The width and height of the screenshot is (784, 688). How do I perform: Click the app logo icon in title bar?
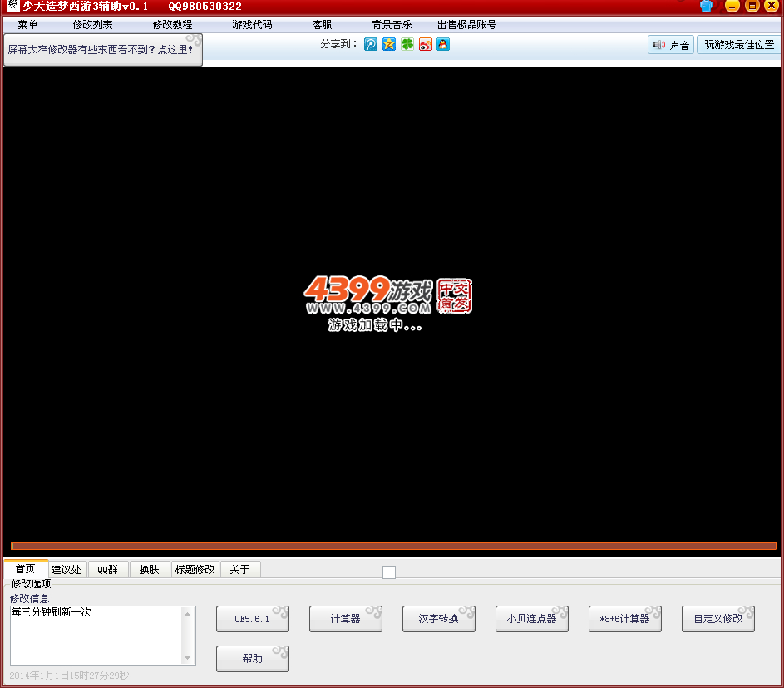tap(12, 6)
